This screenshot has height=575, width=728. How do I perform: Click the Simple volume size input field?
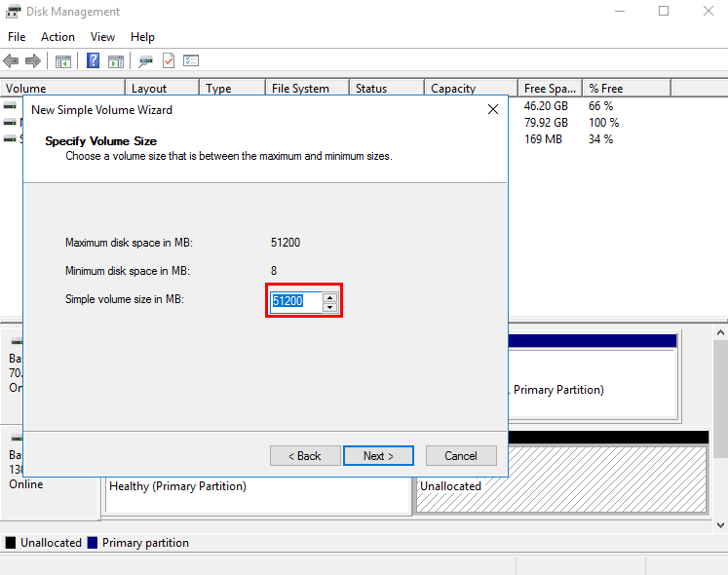pos(295,301)
